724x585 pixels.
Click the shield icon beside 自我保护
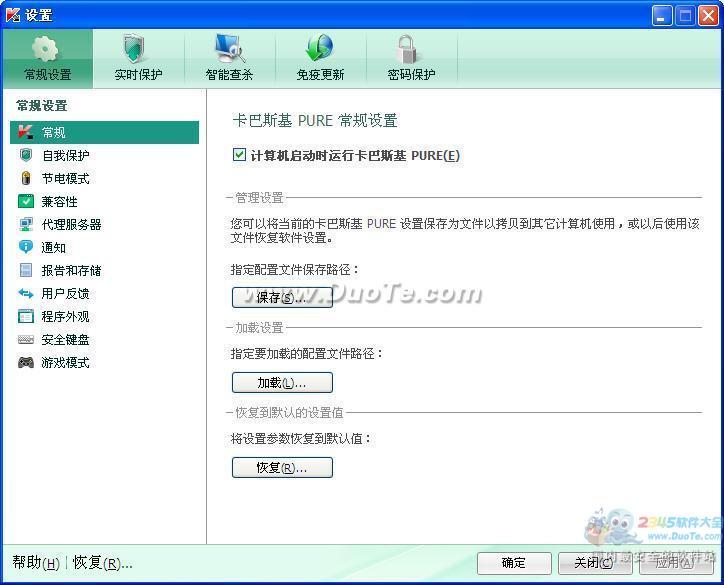point(26,155)
